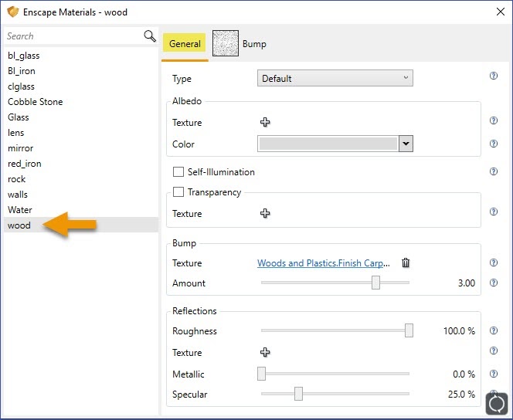The height and width of the screenshot is (420, 513).
Task: Adjust the Metallic slider handle
Action: pos(261,374)
